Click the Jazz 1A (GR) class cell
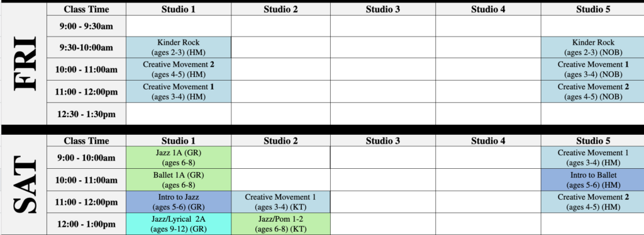Viewport: 644px width, 235px height. click(178, 158)
